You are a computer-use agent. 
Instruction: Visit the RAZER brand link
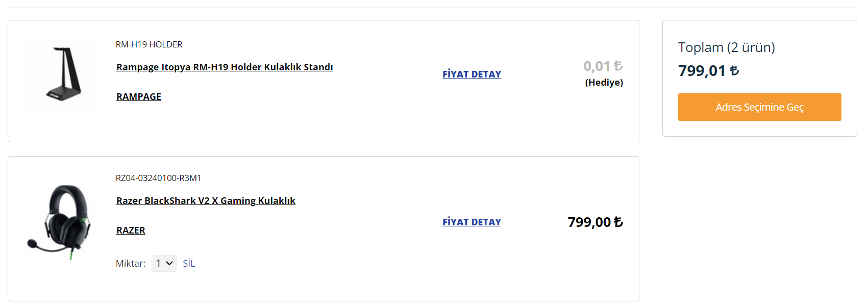(131, 230)
